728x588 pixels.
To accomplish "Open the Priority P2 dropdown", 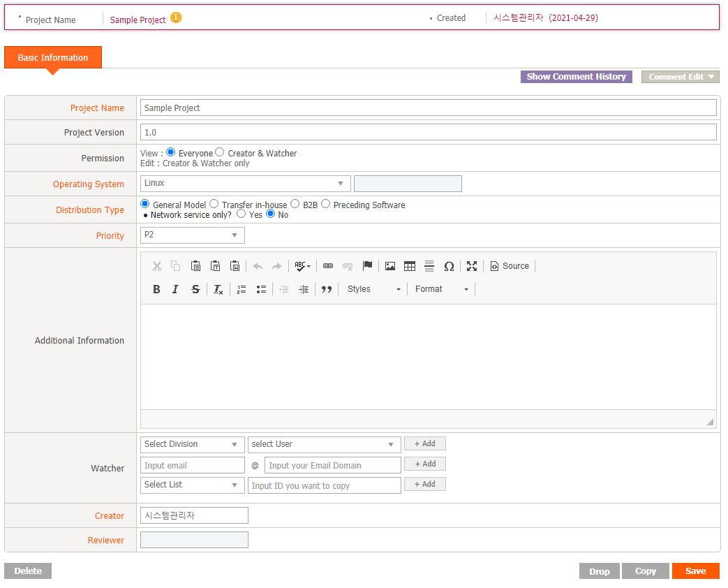I will pos(192,235).
